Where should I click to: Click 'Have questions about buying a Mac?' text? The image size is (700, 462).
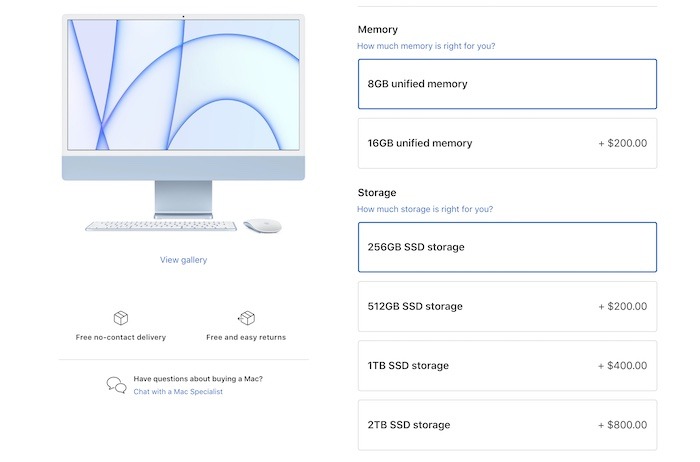point(198,379)
